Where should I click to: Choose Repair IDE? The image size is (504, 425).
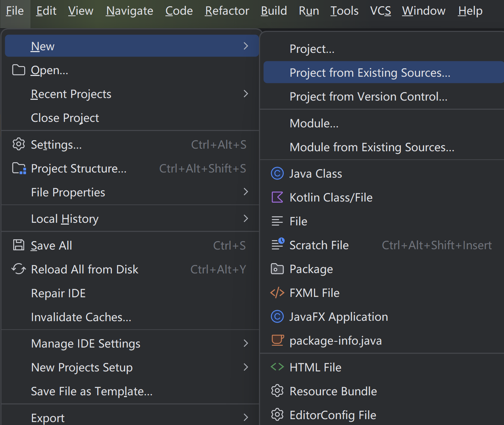[x=130, y=293]
